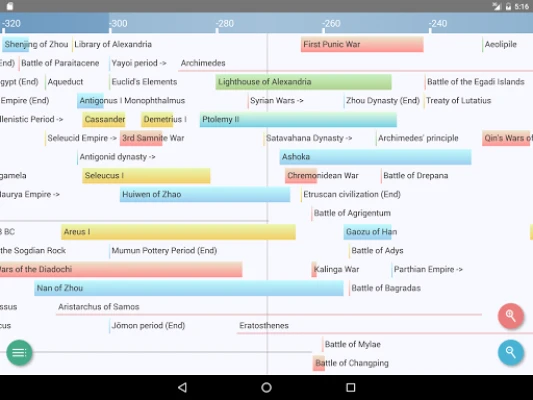Open the green list menu button

pyautogui.click(x=19, y=353)
